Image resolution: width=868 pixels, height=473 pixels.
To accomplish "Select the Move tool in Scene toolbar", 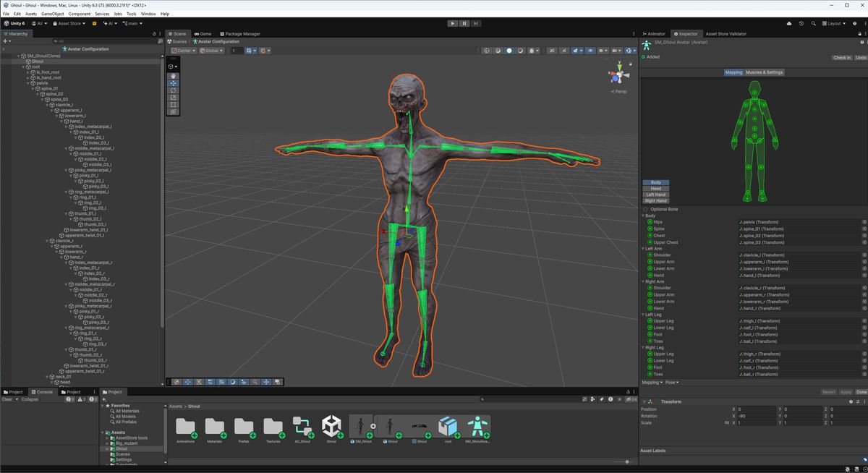I will (174, 83).
